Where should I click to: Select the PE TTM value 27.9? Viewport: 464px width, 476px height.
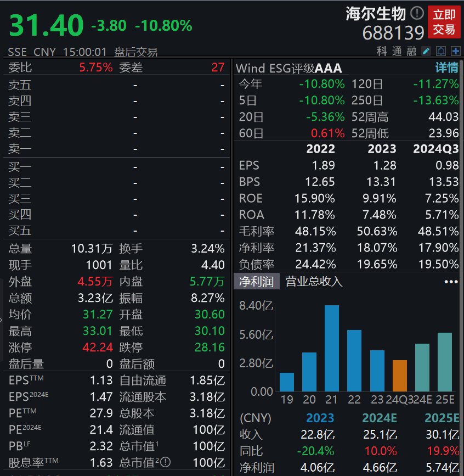tap(101, 413)
